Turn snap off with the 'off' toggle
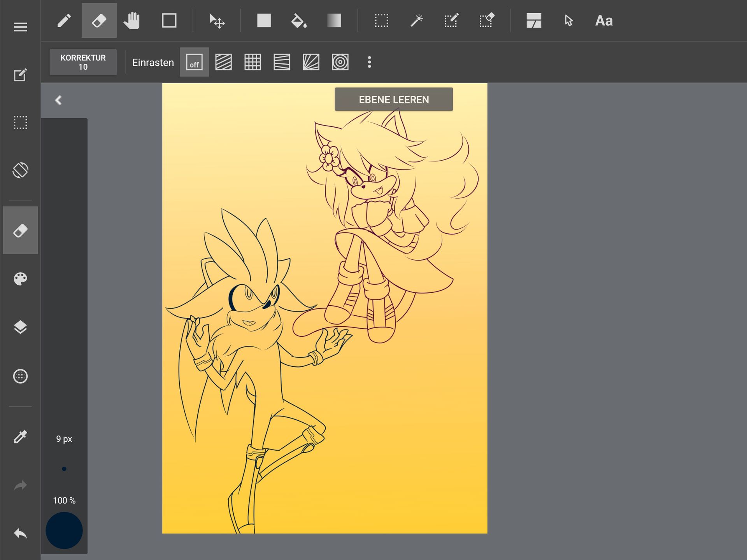This screenshot has width=747, height=560. pos(194,62)
